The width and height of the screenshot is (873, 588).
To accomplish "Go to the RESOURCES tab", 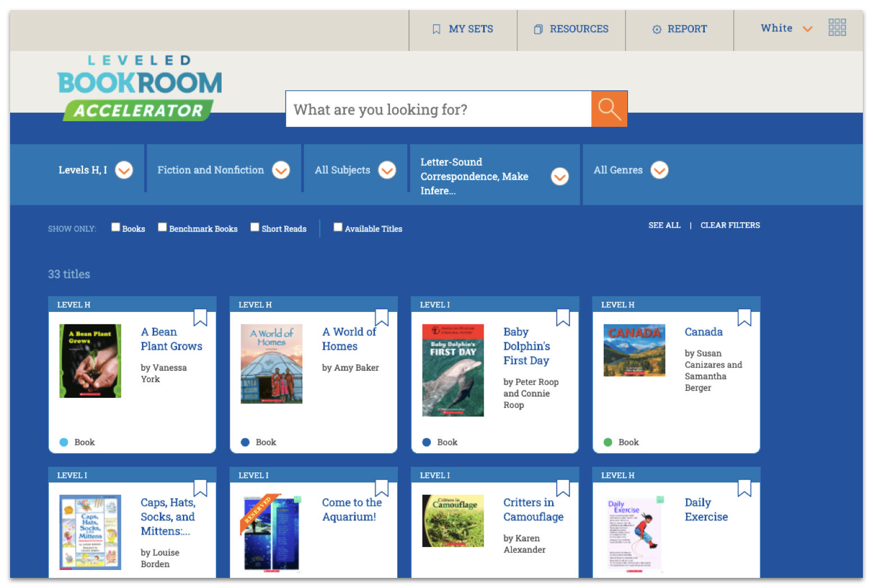I will [571, 29].
